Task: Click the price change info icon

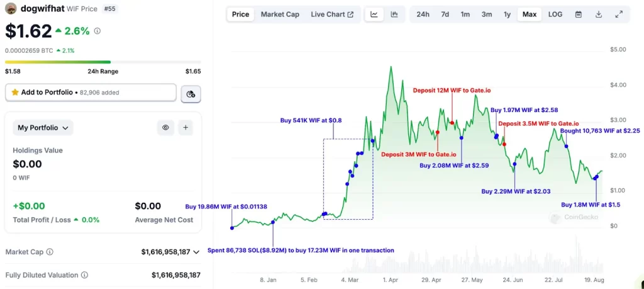Action: 97,31
